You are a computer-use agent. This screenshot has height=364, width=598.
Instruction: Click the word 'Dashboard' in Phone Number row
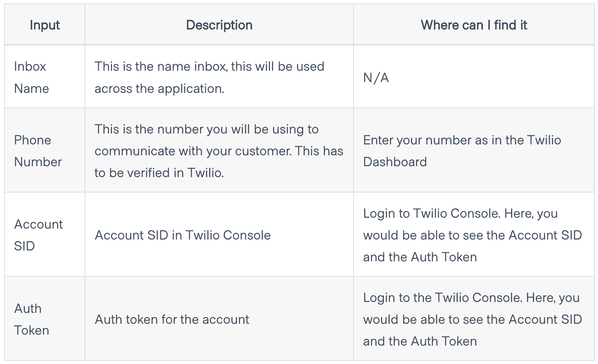click(x=395, y=162)
